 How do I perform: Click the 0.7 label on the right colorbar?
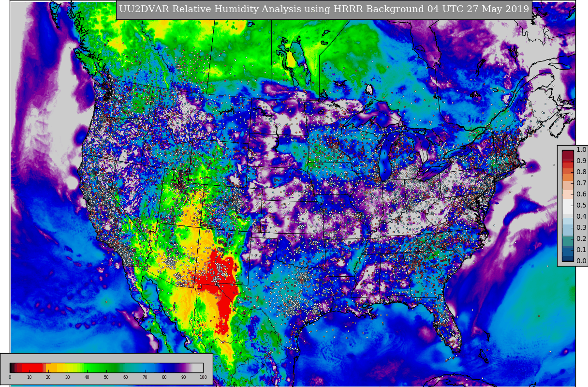tap(581, 183)
